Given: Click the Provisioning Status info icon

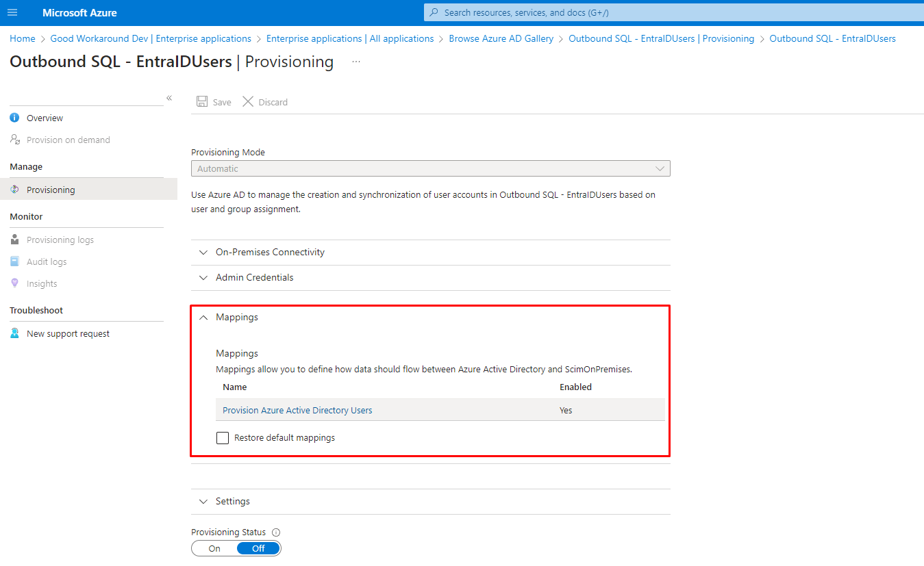Looking at the screenshot, I should pos(276,532).
